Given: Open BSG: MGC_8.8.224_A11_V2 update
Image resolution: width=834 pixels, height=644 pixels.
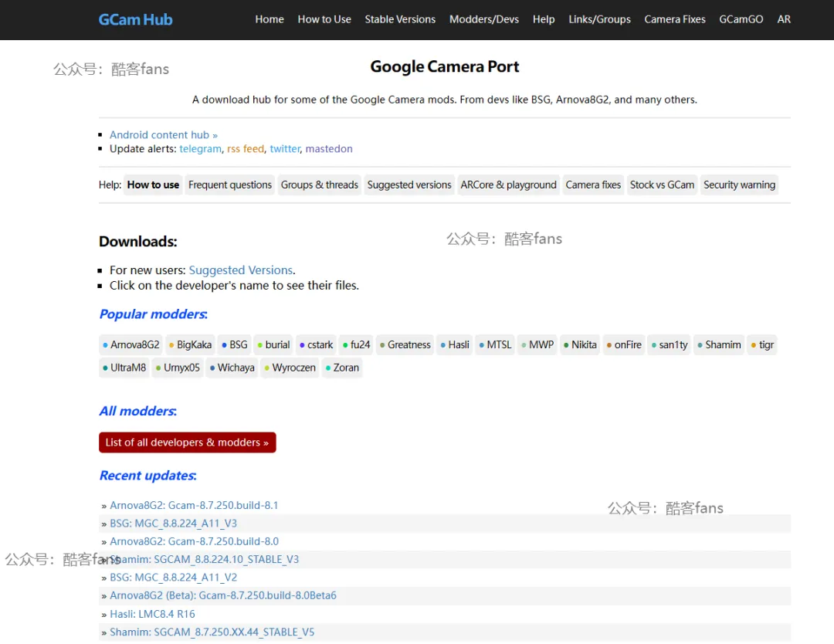Looking at the screenshot, I should coord(174,578).
